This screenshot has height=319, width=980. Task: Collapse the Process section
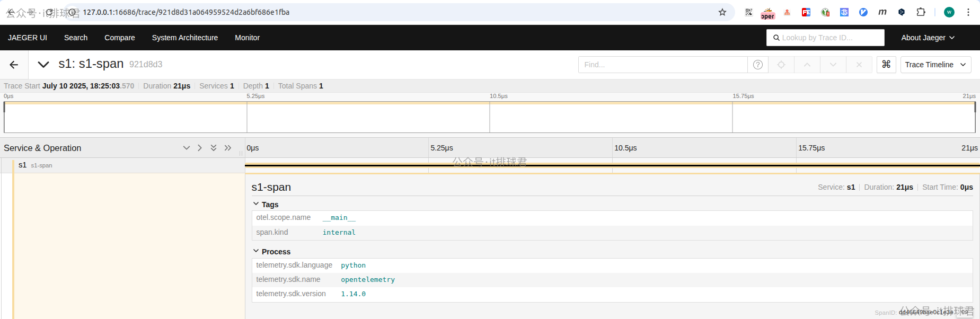pos(271,252)
